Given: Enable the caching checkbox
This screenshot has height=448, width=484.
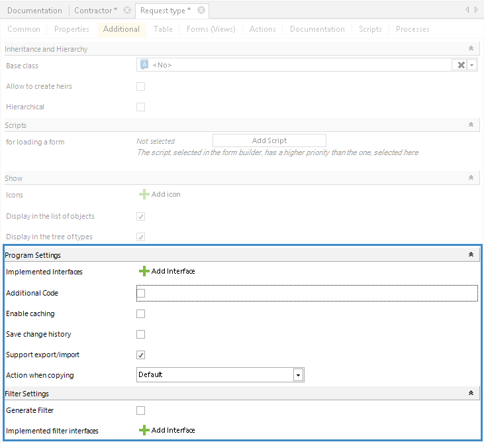Looking at the screenshot, I should pos(140,313).
